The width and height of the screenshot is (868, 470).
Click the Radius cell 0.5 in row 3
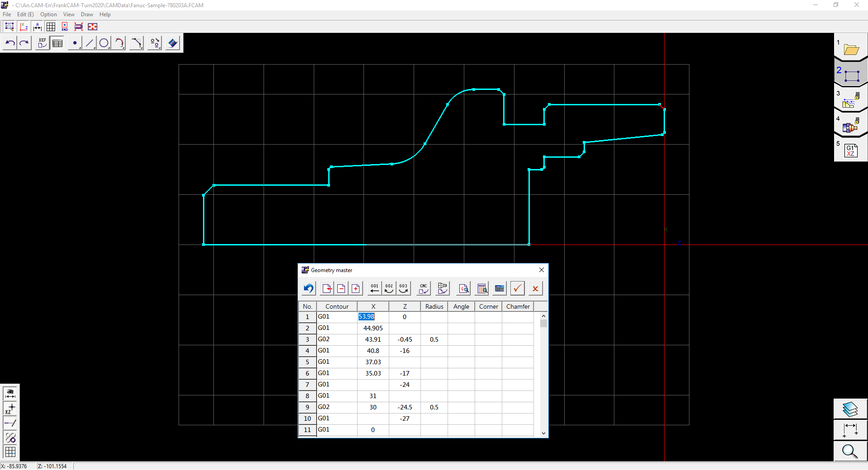pos(434,339)
